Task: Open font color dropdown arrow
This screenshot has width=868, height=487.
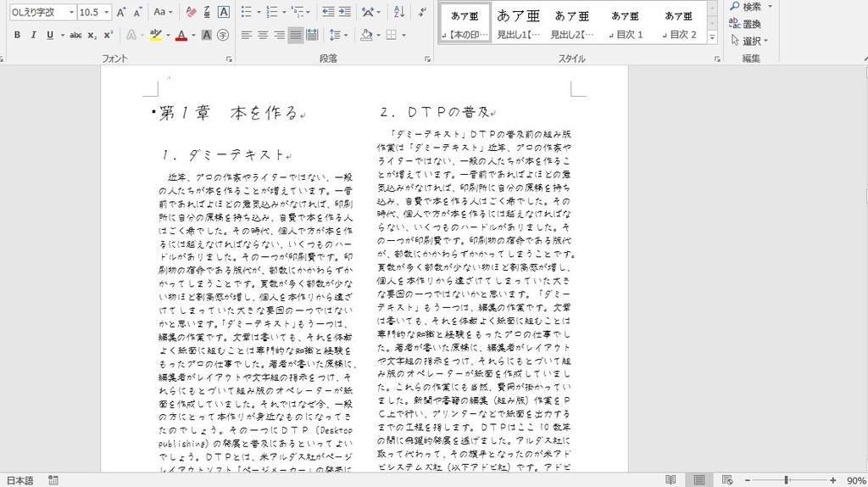Action: click(x=193, y=35)
